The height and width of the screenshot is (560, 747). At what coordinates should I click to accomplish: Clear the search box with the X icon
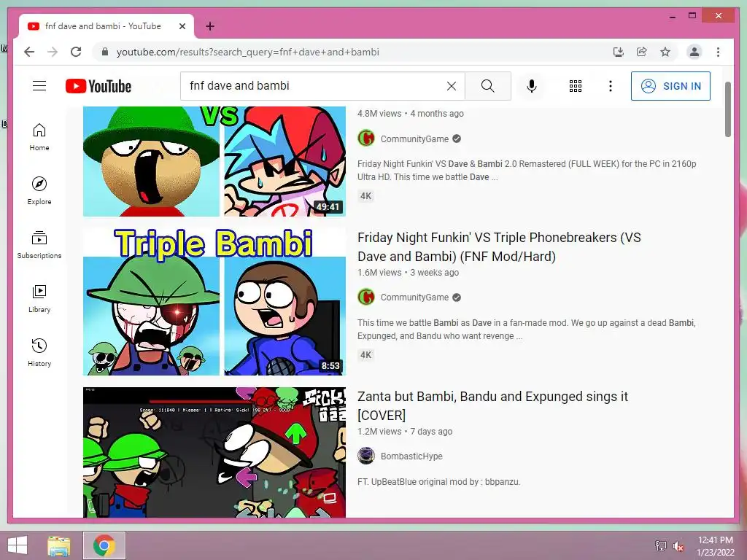coord(451,86)
